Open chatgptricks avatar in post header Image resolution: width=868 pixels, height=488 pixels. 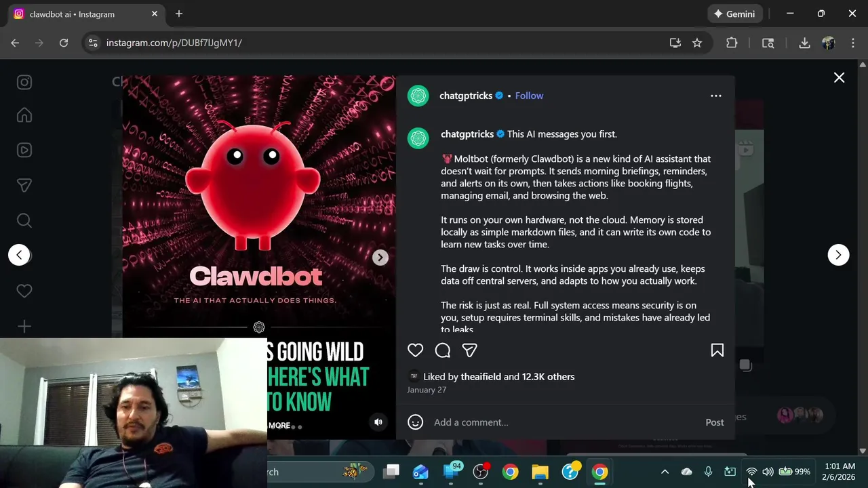(x=418, y=96)
